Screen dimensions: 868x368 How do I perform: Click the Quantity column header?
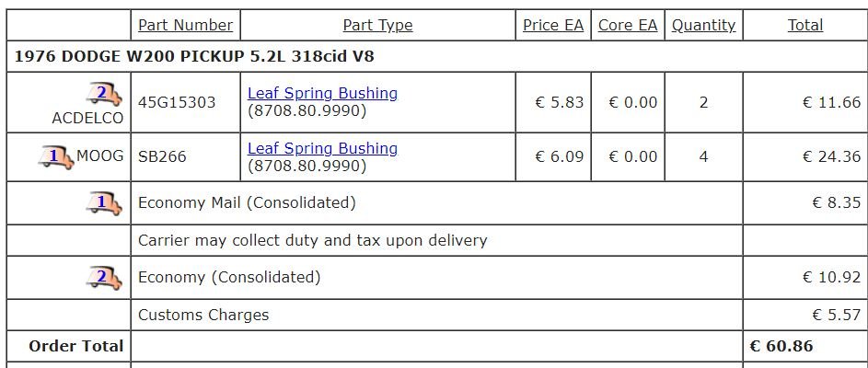pyautogui.click(x=703, y=25)
